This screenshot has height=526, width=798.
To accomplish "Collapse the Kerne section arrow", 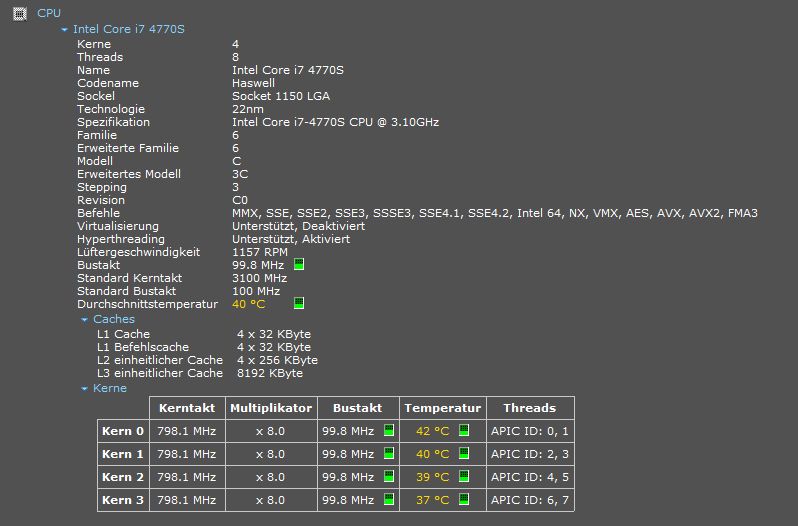I will (x=84, y=389).
